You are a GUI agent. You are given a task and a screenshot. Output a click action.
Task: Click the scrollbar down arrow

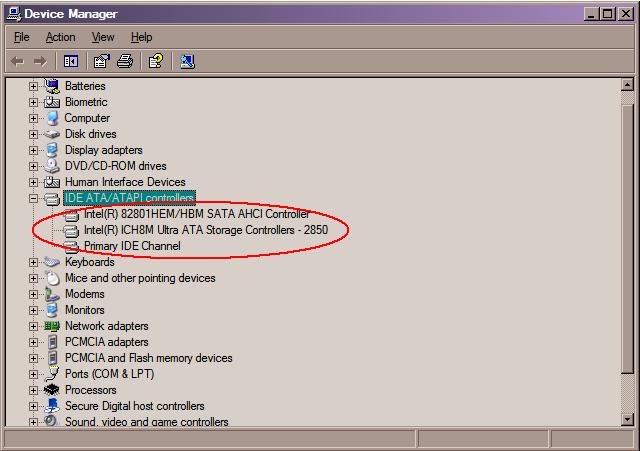tap(627, 419)
